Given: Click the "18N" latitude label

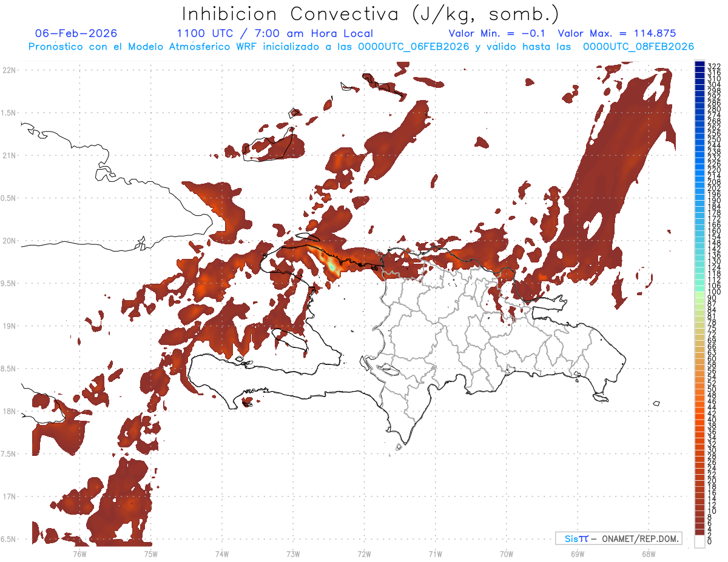Looking at the screenshot, I should pyautogui.click(x=10, y=411).
